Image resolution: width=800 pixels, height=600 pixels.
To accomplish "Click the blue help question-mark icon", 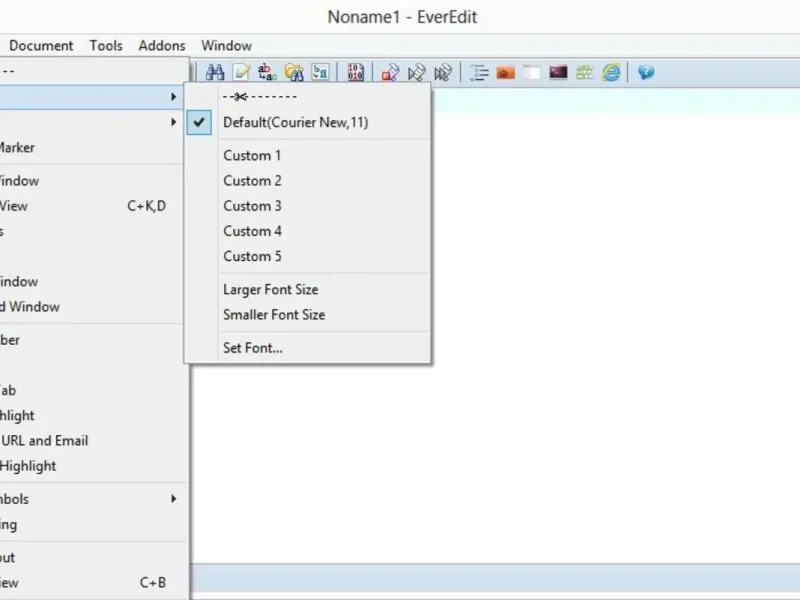I will click(x=646, y=72).
